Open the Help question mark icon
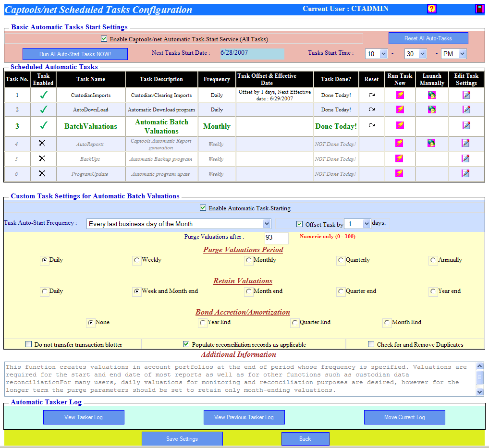Screen dimensions: 489x448 pyautogui.click(x=431, y=8)
